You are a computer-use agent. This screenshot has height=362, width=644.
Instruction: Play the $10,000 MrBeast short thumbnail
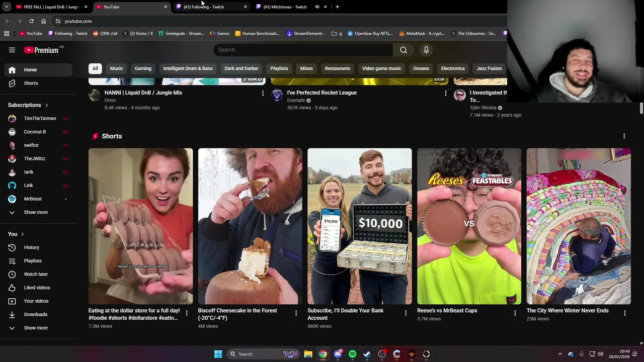coord(360,226)
